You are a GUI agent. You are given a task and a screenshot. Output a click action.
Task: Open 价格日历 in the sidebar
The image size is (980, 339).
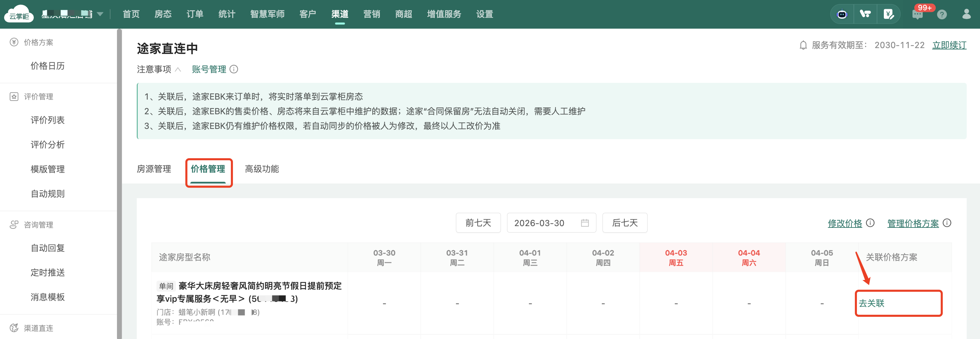click(x=47, y=66)
